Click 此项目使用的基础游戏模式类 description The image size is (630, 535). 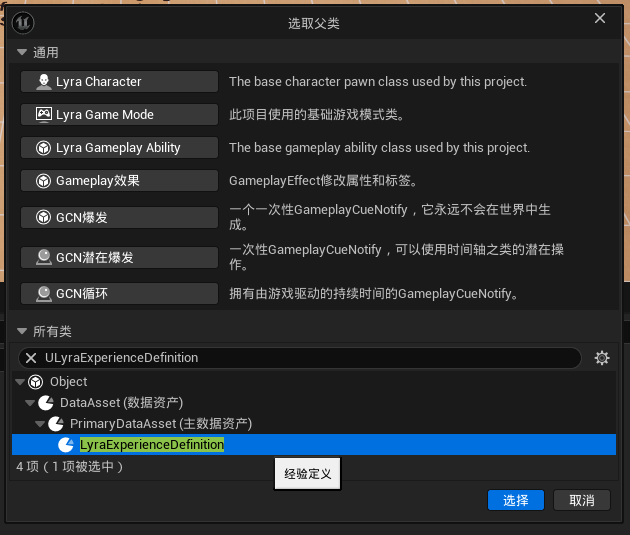click(x=317, y=114)
